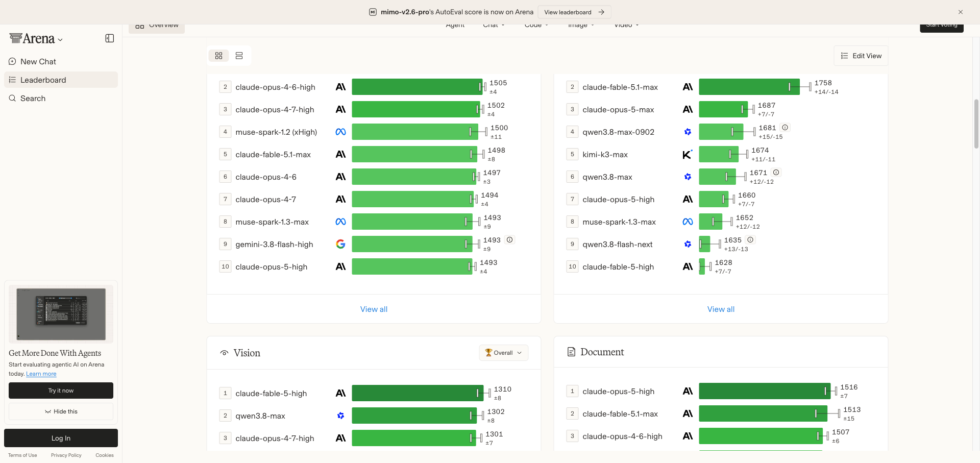Click the model name qwen3.8-max-0902
This screenshot has height=463, width=980.
[x=618, y=132]
